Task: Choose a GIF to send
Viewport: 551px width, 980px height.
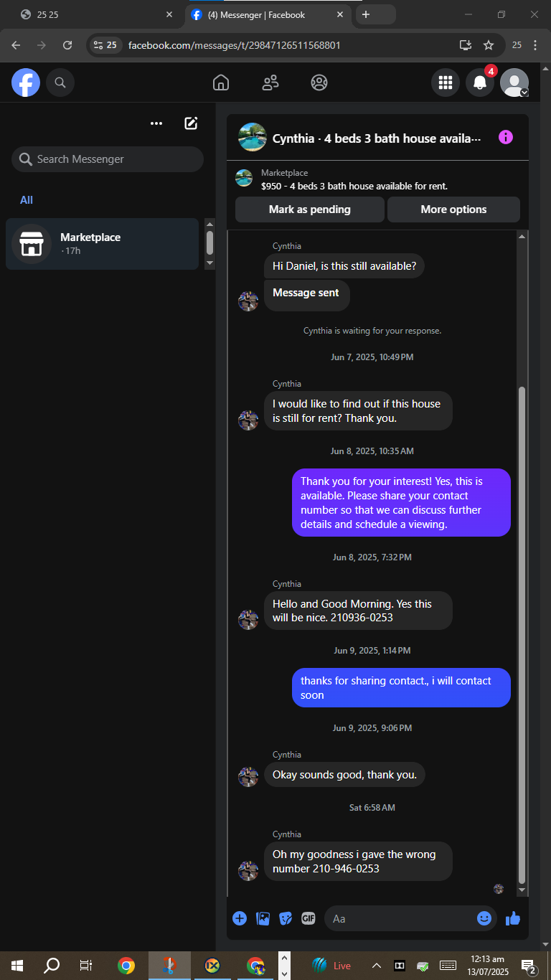Action: [309, 918]
